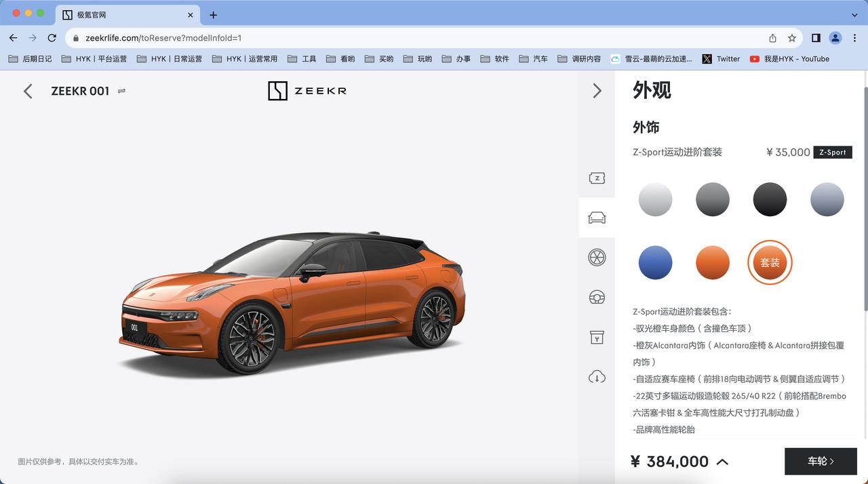868x484 pixels.
Task: Open the 买哟 bookmark folder
Action: (379, 59)
